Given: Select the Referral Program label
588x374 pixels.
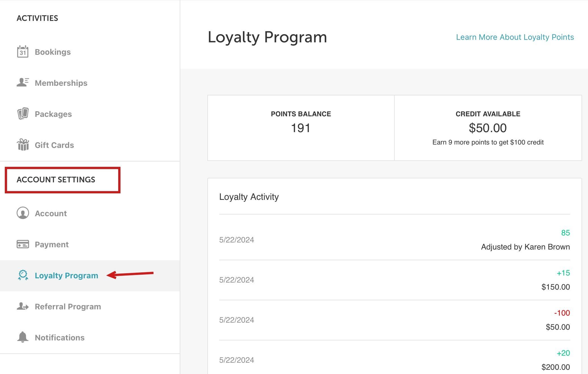Looking at the screenshot, I should coord(68,307).
